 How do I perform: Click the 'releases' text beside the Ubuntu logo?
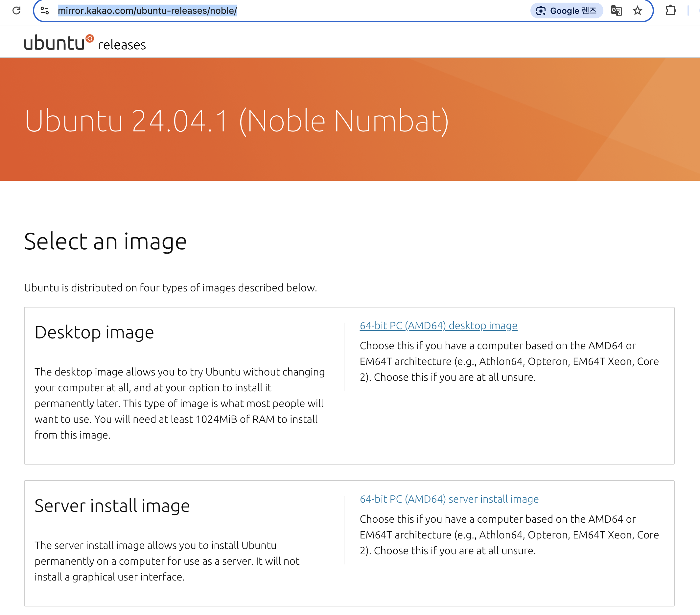point(122,45)
